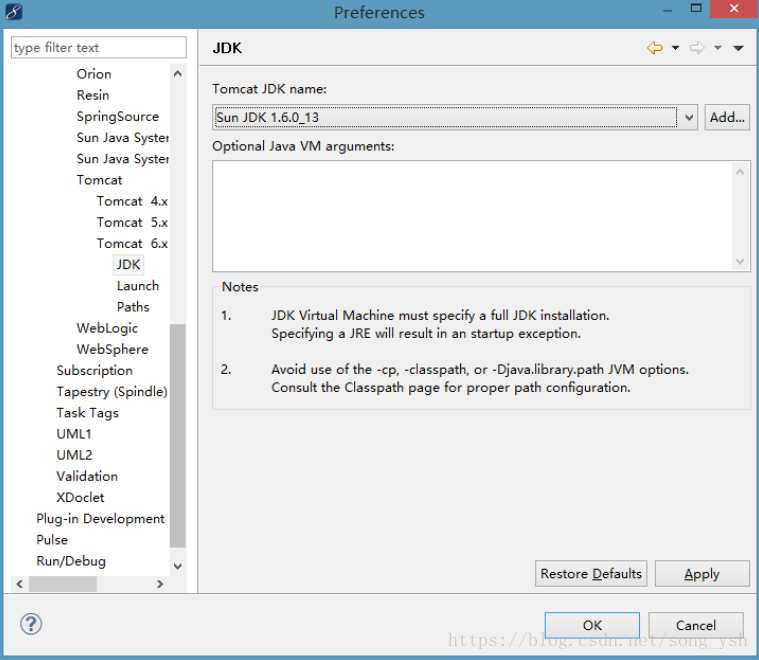Maximize the Preferences window
This screenshot has width=759, height=660.
pyautogui.click(x=696, y=8)
